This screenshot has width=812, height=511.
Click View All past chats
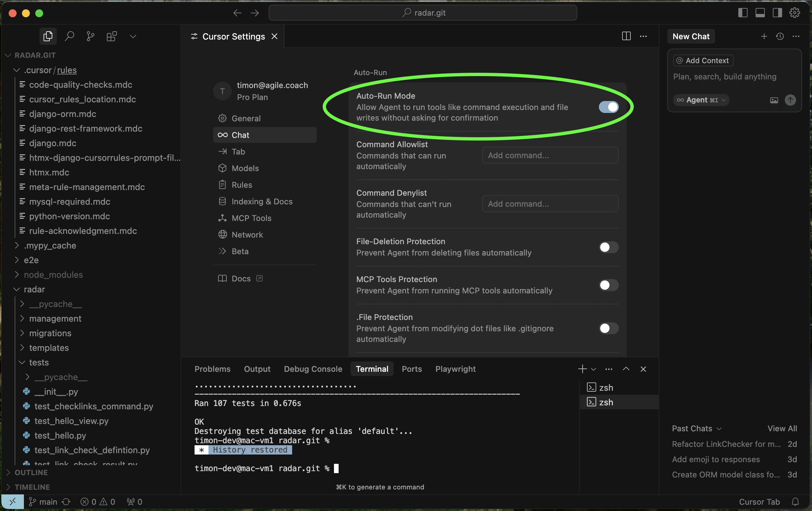pyautogui.click(x=782, y=428)
